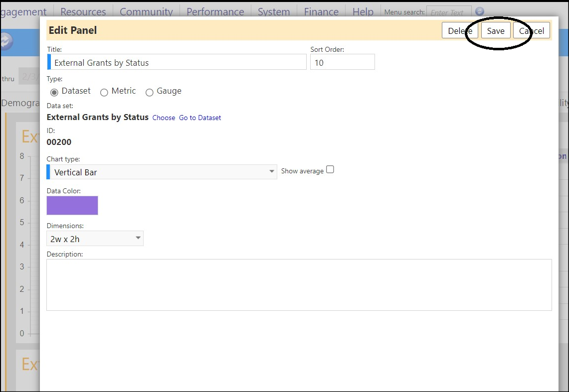This screenshot has height=392, width=569.
Task: Click the Choose dataset link
Action: click(164, 118)
